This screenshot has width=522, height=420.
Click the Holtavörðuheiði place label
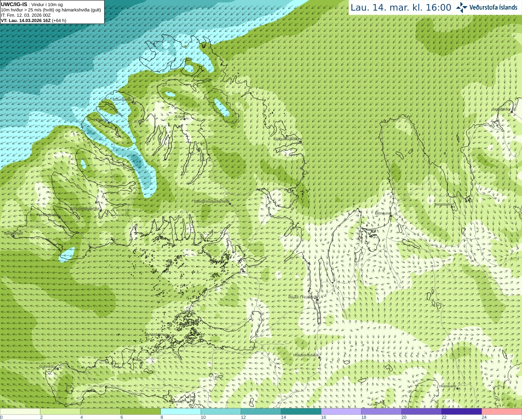pos(306,355)
